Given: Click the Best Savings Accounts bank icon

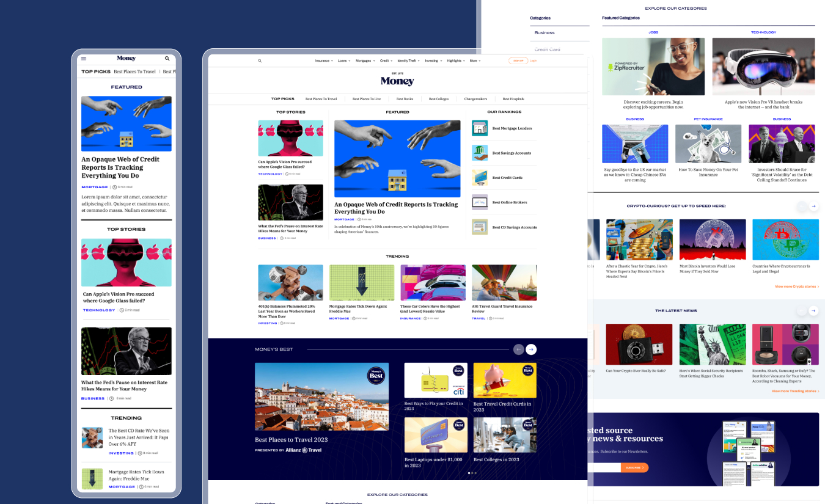Looking at the screenshot, I should 480,153.
